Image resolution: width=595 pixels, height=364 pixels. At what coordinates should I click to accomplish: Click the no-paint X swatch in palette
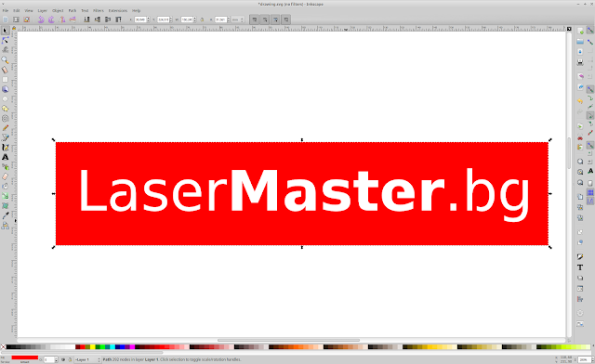(x=3, y=346)
